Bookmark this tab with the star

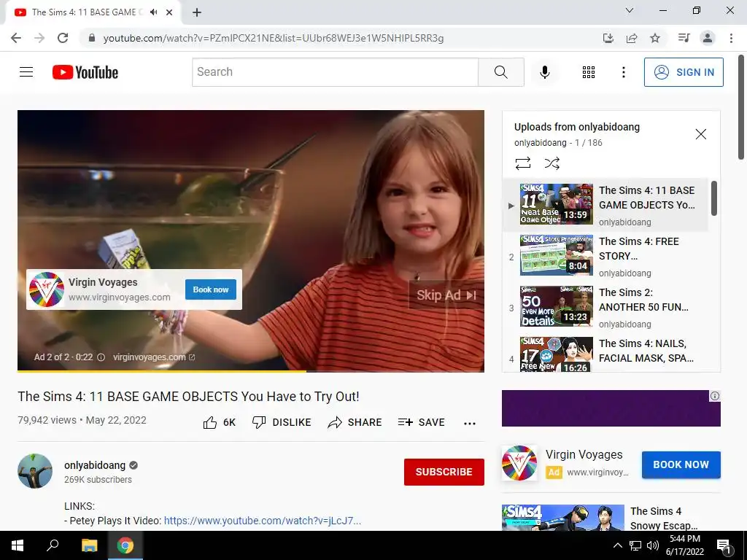655,38
